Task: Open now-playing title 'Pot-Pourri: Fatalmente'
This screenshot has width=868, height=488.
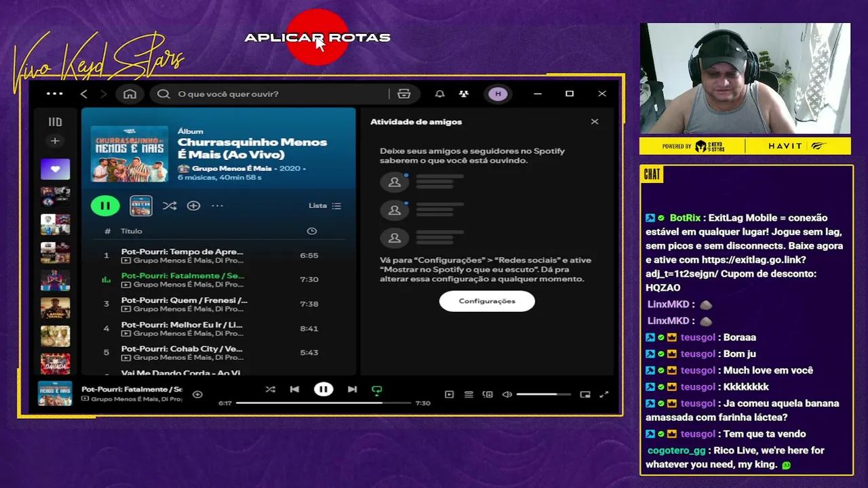Action: [132, 389]
